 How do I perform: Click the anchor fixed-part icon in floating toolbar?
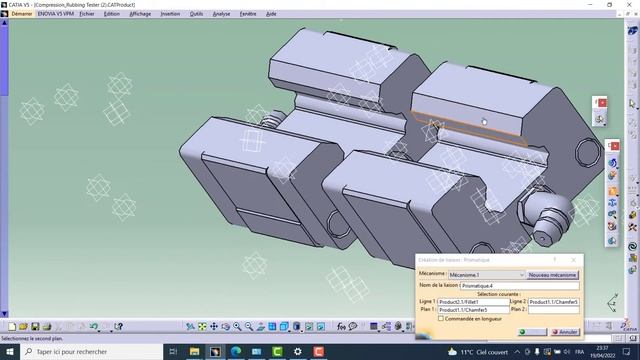pyautogui.click(x=612, y=203)
